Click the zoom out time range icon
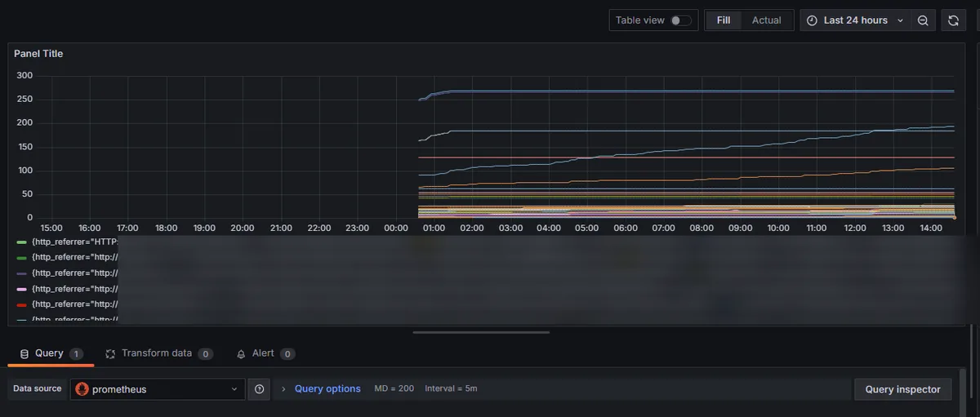Screen dimensions: 980x417 click(x=923, y=20)
